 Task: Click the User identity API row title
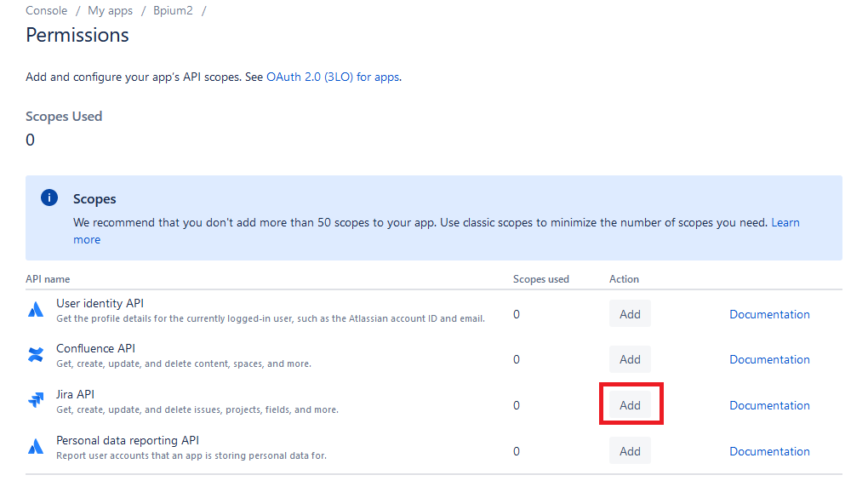point(100,303)
